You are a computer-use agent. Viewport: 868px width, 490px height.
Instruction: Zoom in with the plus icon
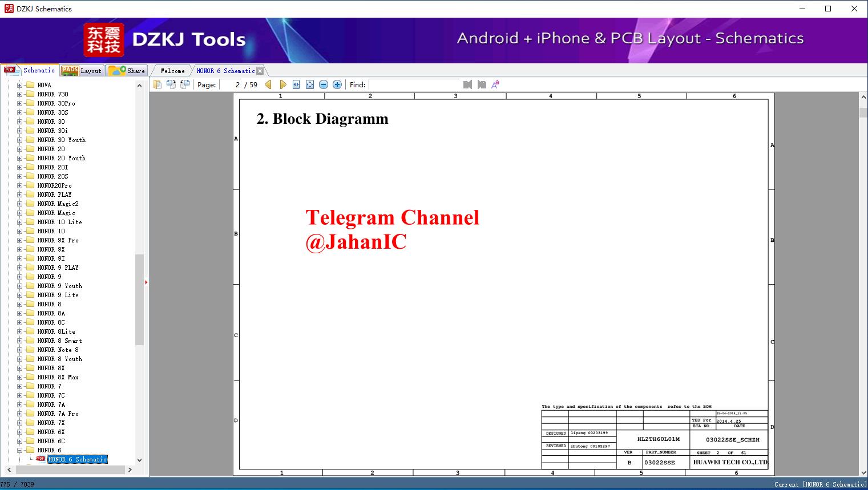(x=337, y=84)
